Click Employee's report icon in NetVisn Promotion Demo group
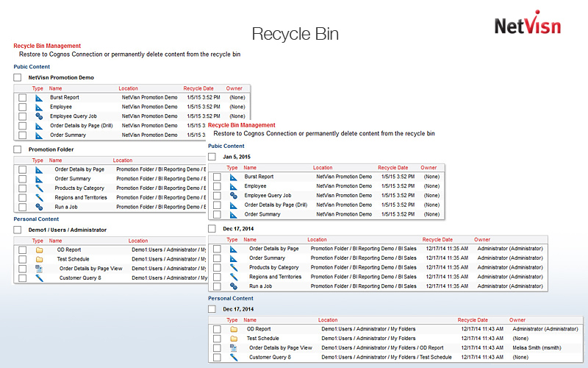588x368 pixels. point(39,107)
